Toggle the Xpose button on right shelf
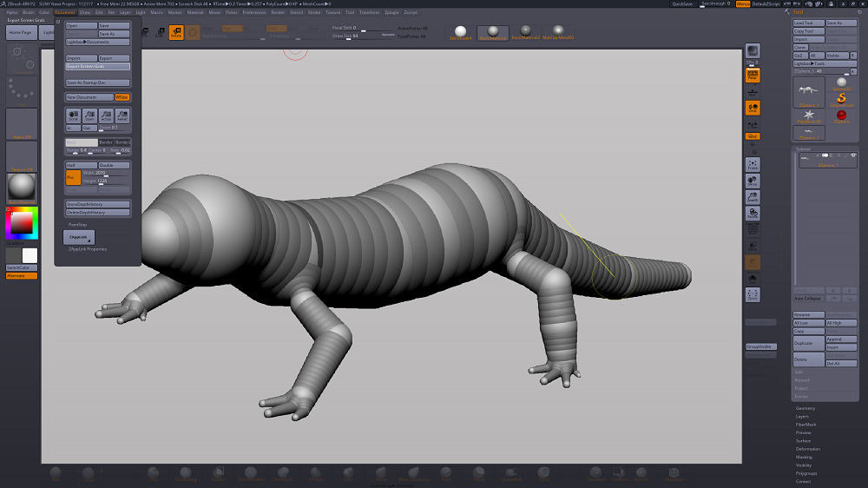Viewport: 868px width, 488px height. click(x=753, y=294)
